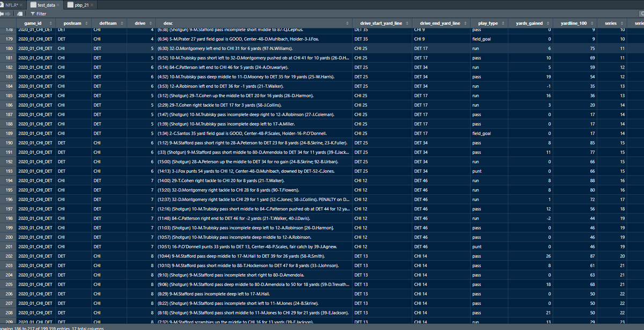Toggle the Filter button

(x=38, y=13)
